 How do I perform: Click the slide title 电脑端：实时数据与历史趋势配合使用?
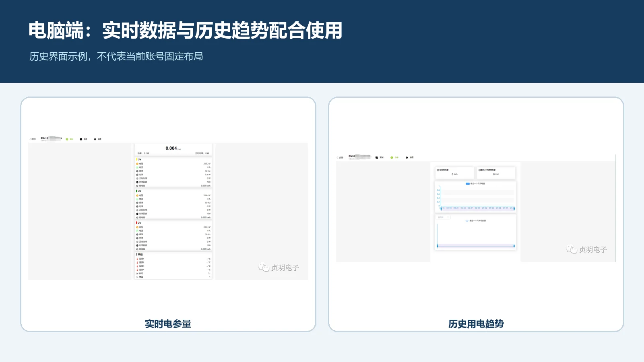click(185, 31)
